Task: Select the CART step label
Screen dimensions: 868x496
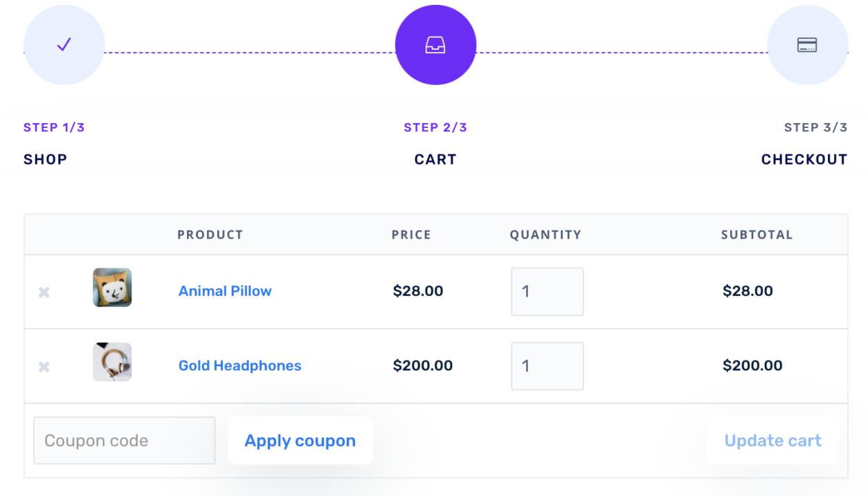Action: [435, 159]
